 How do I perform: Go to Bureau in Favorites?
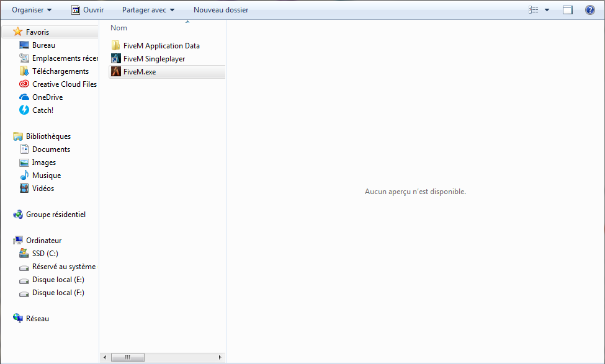click(43, 45)
